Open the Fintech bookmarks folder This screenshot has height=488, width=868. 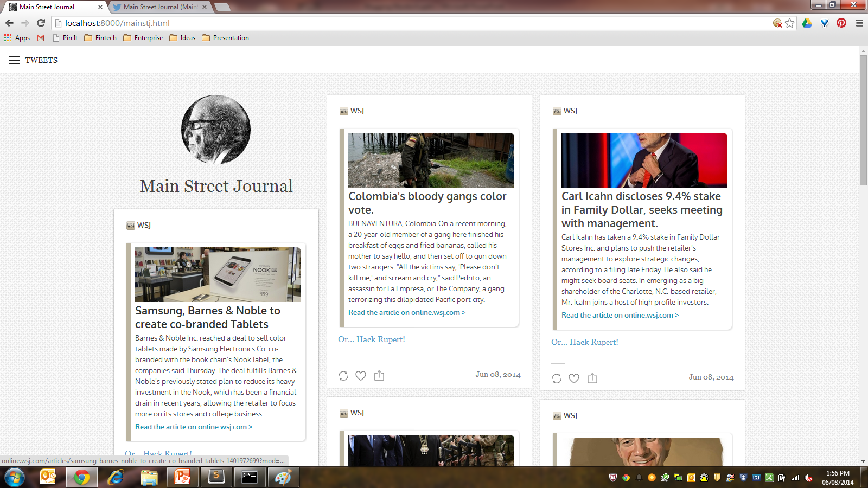pyautogui.click(x=100, y=38)
